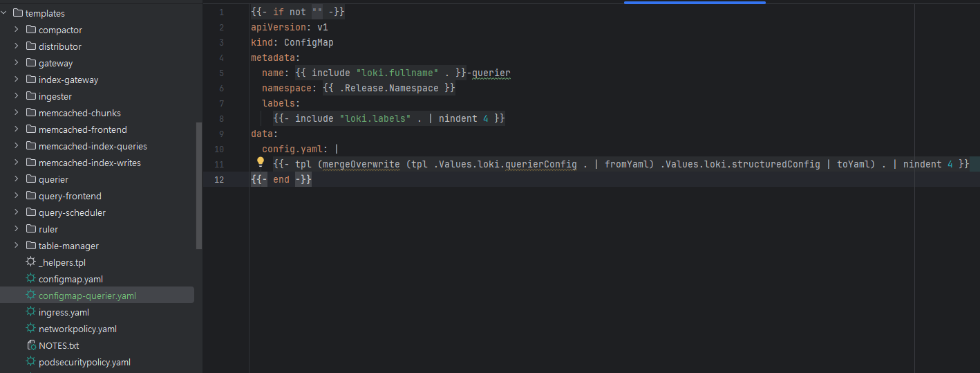Expand the query-frontend folder chevron

pos(17,196)
